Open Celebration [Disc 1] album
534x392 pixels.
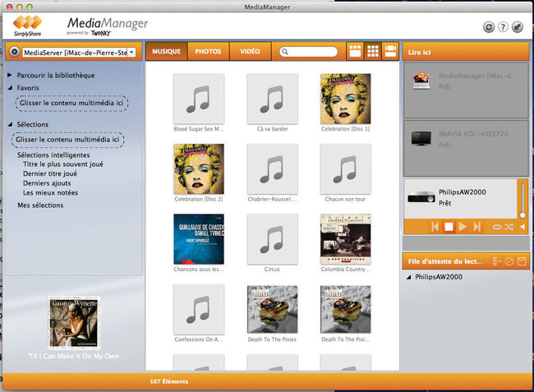tap(346, 99)
